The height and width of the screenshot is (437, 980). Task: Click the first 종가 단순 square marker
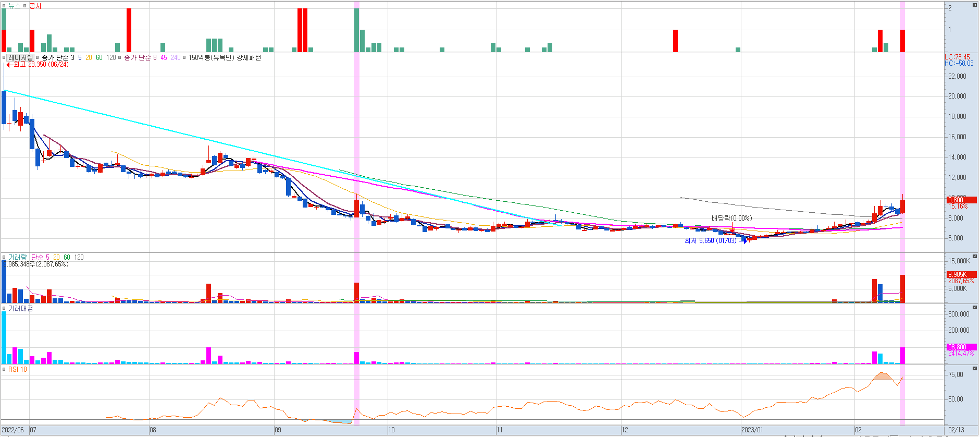(x=38, y=57)
